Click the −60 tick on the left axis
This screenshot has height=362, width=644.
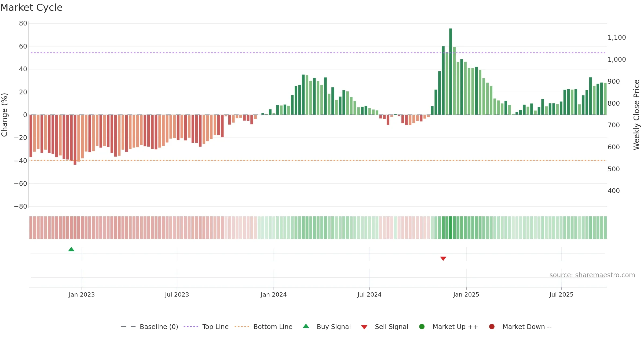coord(21,184)
